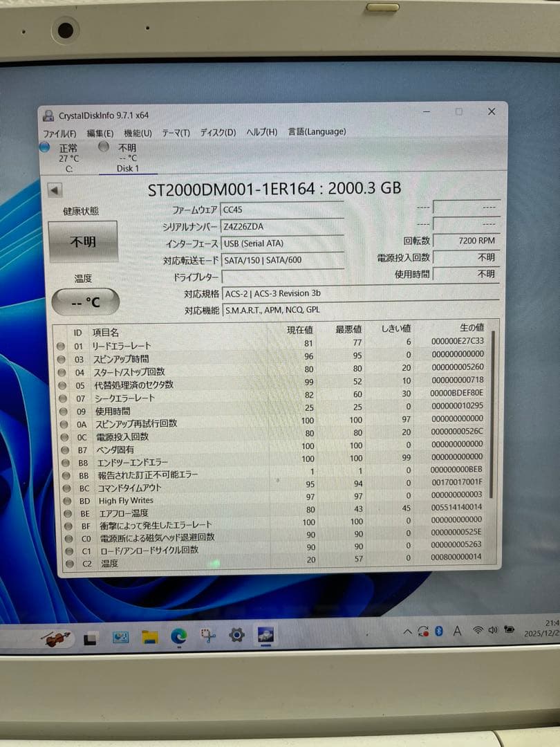
Task: Click the status circle for row 03
Action: tap(62, 359)
